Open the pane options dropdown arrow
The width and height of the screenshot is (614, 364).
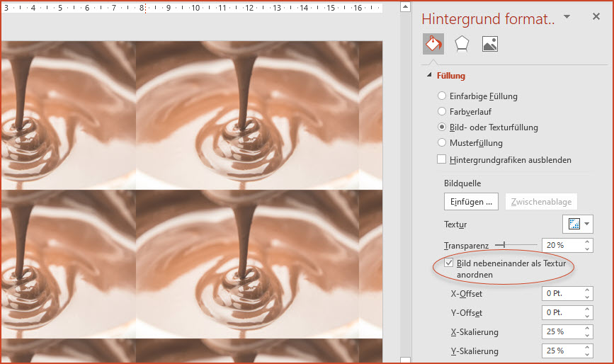567,16
